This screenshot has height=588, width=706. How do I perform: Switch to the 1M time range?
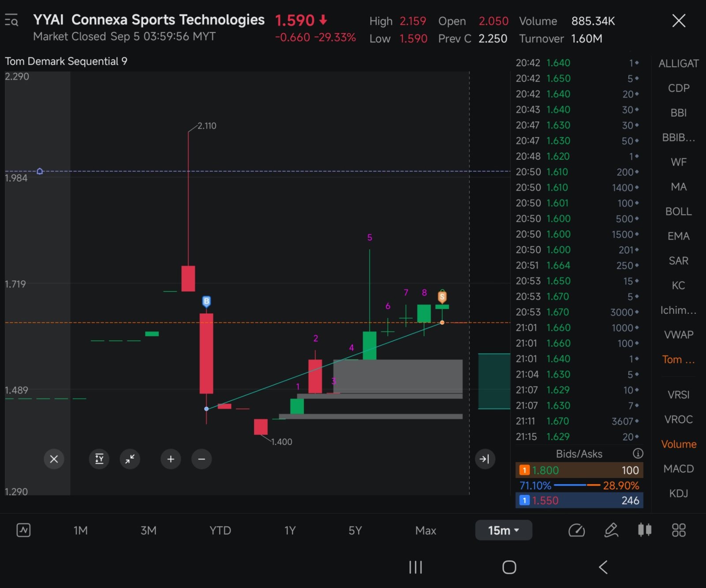pos(80,530)
